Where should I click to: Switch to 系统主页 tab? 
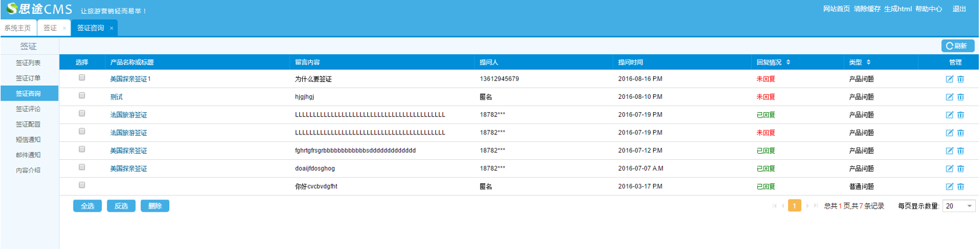[x=18, y=28]
